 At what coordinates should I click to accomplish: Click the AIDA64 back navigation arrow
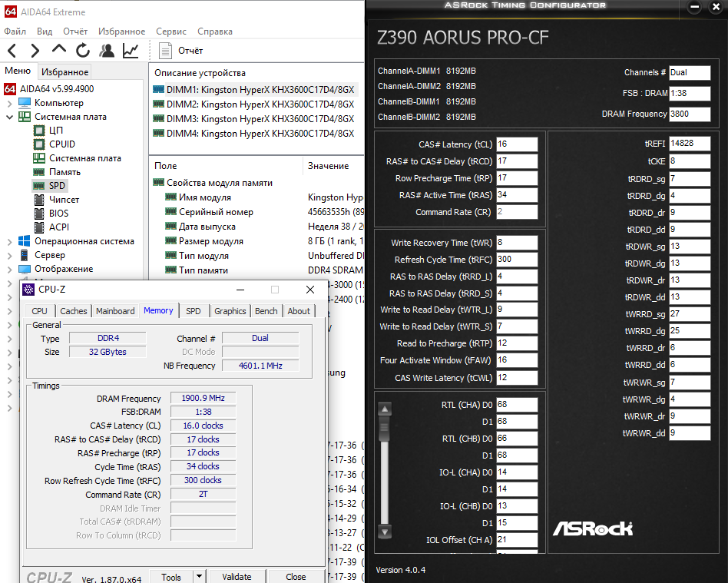12,50
